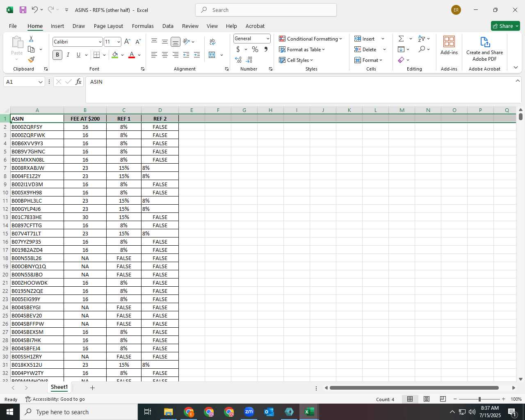The height and width of the screenshot is (420, 525).
Task: Toggle Align Left horizontal alignment
Action: coord(154,55)
